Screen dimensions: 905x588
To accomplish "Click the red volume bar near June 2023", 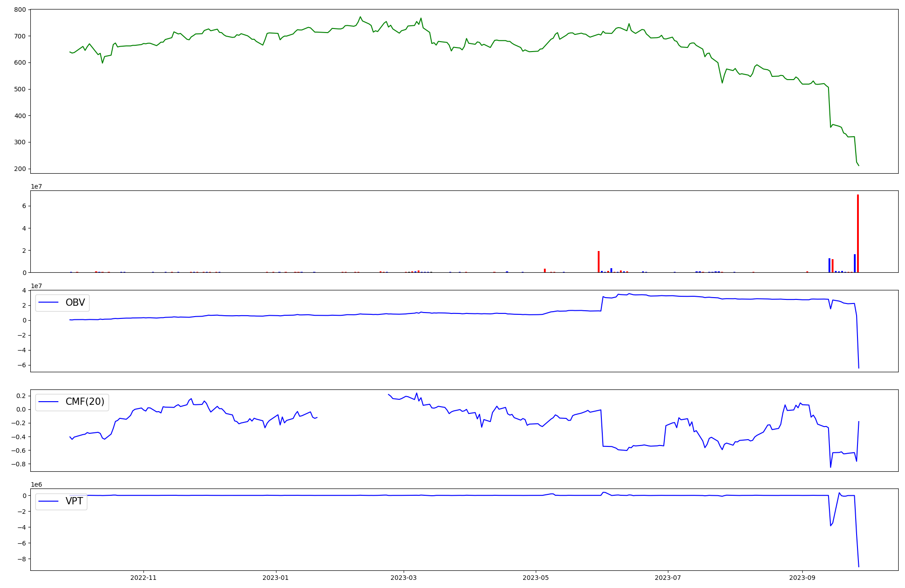I will 599,261.
